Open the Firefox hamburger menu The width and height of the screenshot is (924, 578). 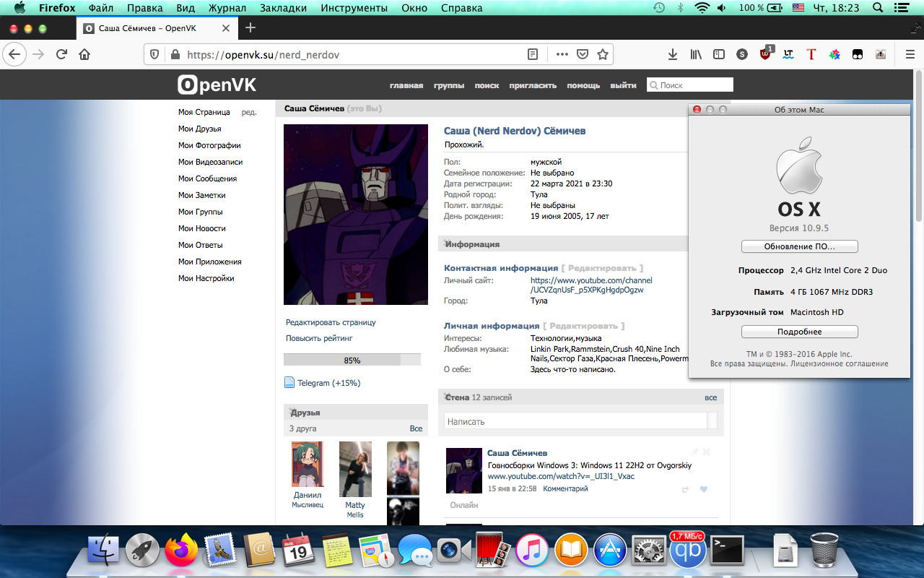coord(910,54)
